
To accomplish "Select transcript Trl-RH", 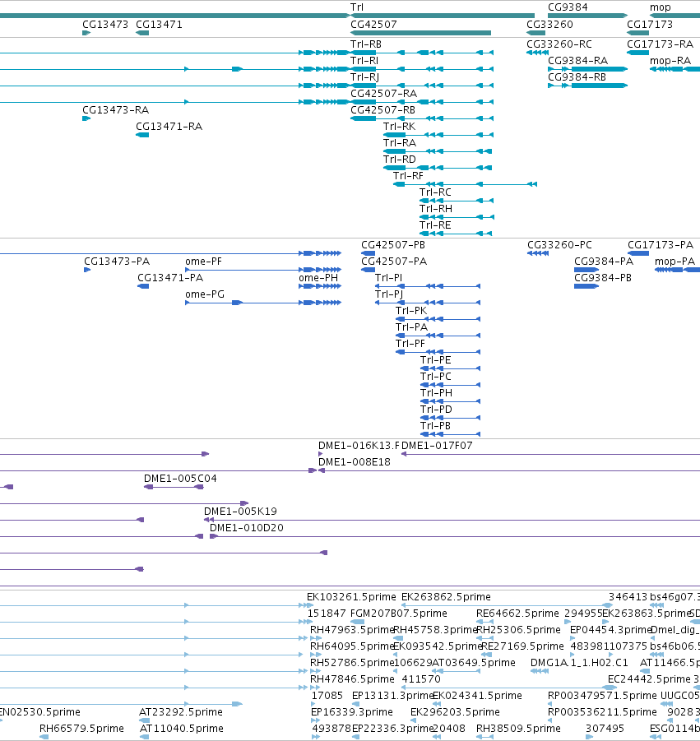I will (436, 208).
